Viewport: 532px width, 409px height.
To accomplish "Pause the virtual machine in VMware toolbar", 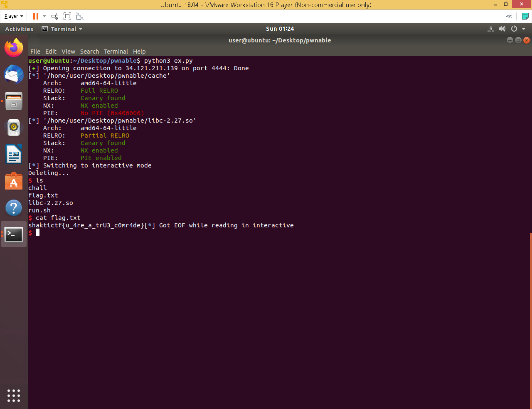I will pyautogui.click(x=35, y=16).
